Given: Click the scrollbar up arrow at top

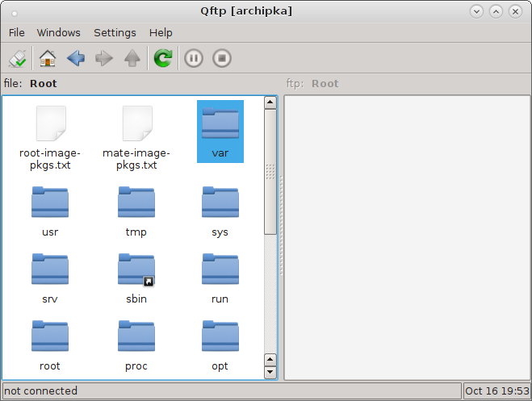Looking at the screenshot, I should click(270, 102).
